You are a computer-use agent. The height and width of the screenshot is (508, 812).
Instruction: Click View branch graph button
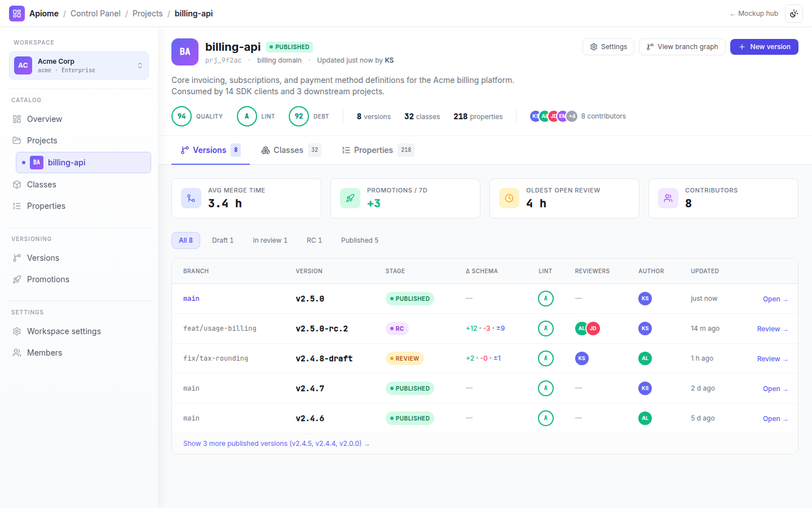pyautogui.click(x=682, y=47)
